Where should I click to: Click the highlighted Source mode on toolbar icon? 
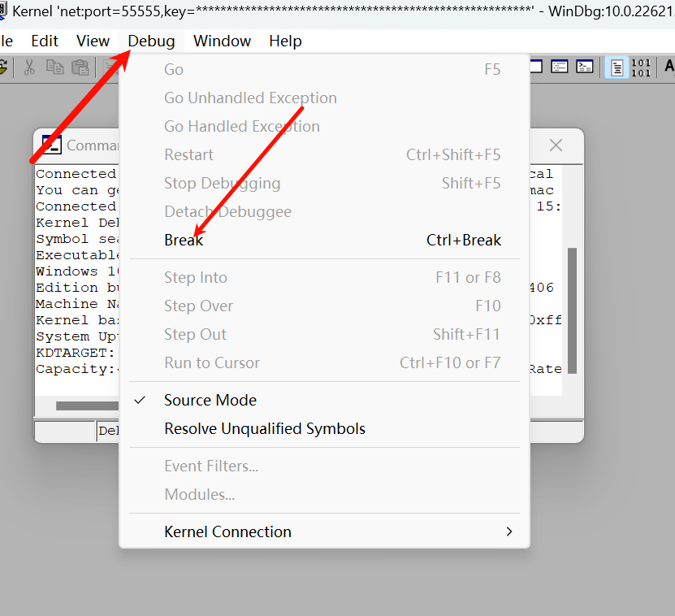tap(617, 67)
